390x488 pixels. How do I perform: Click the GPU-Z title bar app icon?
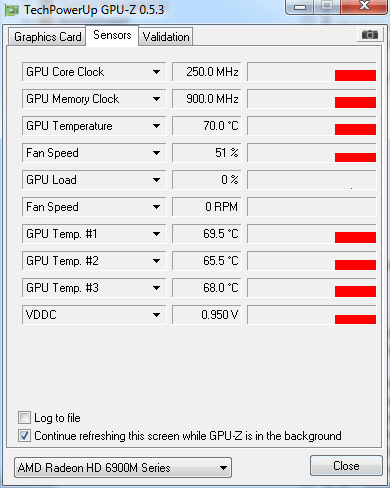[x=12, y=10]
